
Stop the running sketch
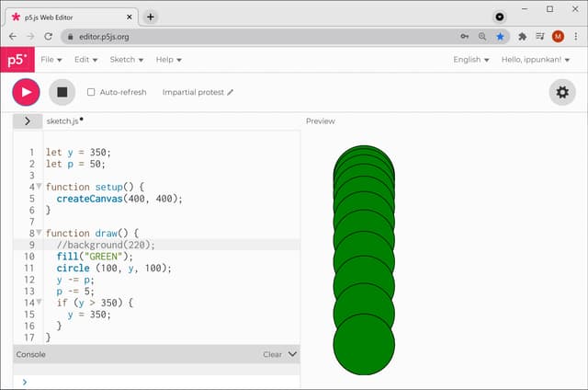point(62,92)
